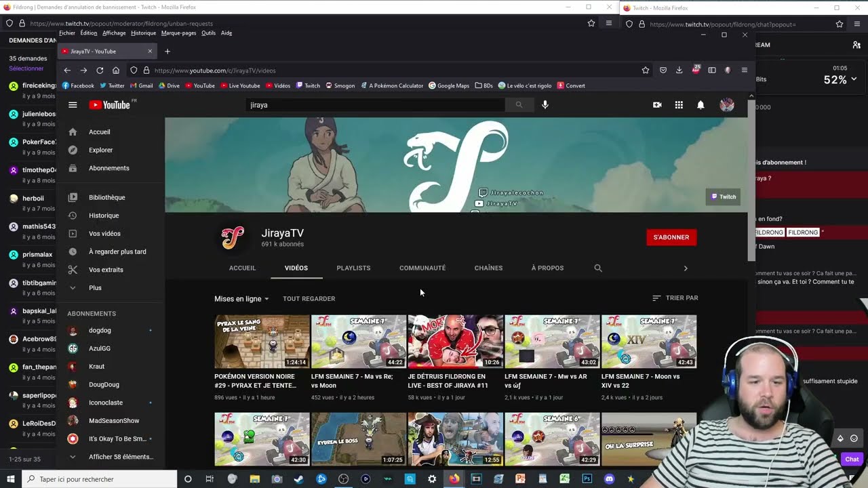Open Facebook bookmark
The image size is (868, 488).
[78, 86]
